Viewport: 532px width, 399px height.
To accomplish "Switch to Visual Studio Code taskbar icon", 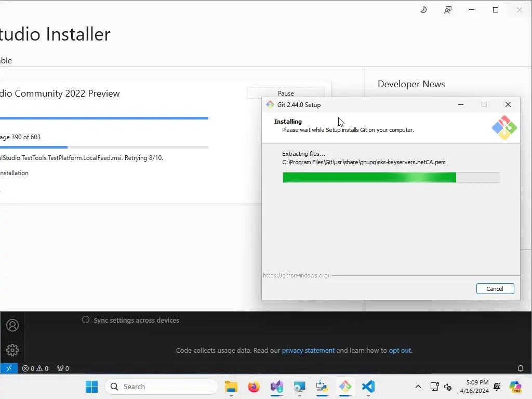I will (x=368, y=387).
